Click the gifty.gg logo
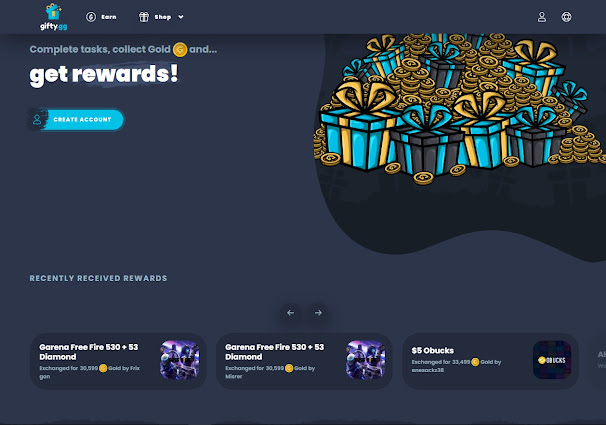606x425 pixels. pyautogui.click(x=53, y=17)
